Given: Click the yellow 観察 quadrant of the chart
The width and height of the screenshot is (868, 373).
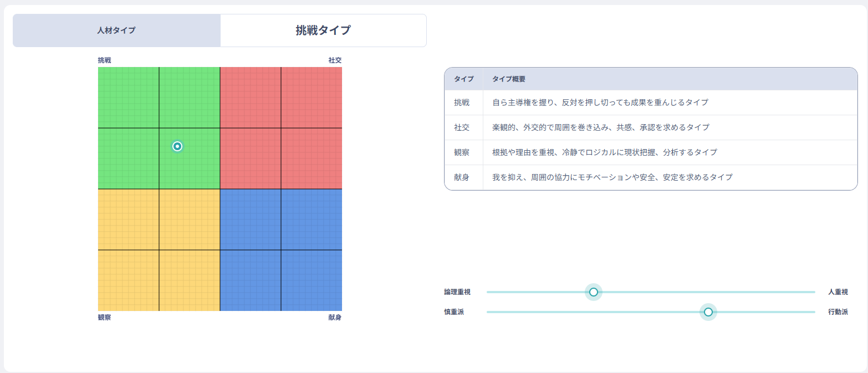Looking at the screenshot, I should [159, 250].
